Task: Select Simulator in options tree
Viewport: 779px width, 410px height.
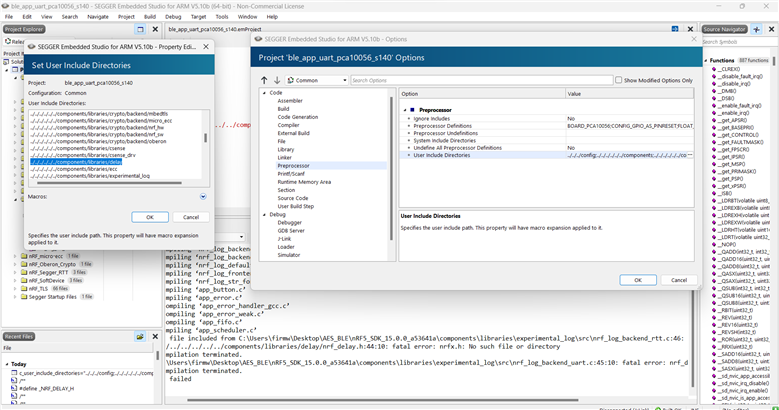Action: 289,255
